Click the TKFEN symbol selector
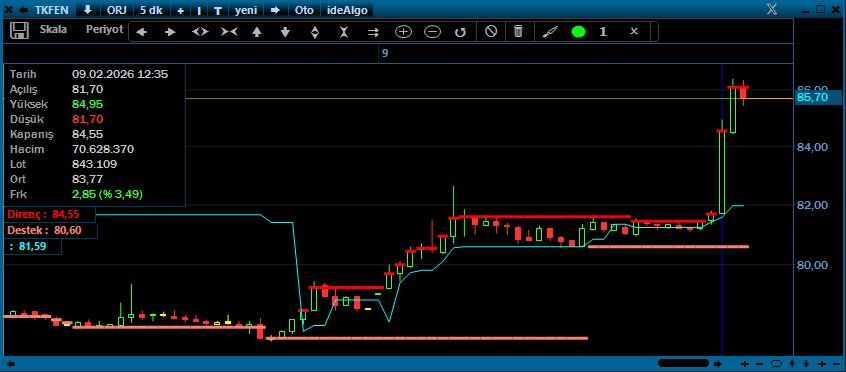This screenshot has width=846, height=372. pos(52,10)
